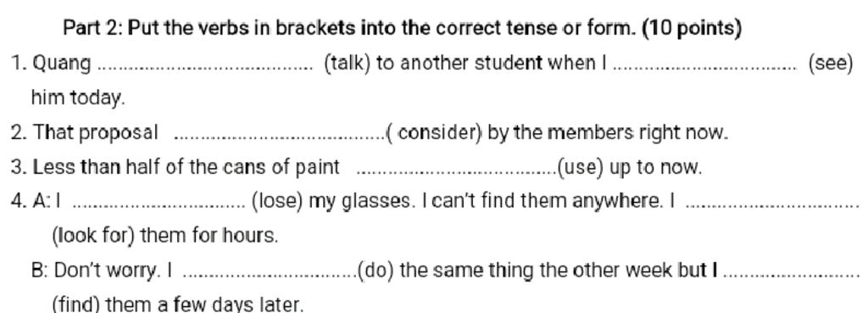Click the blank before (do) in B's reply
The height and width of the screenshot is (313, 868).
pyautogui.click(x=270, y=276)
